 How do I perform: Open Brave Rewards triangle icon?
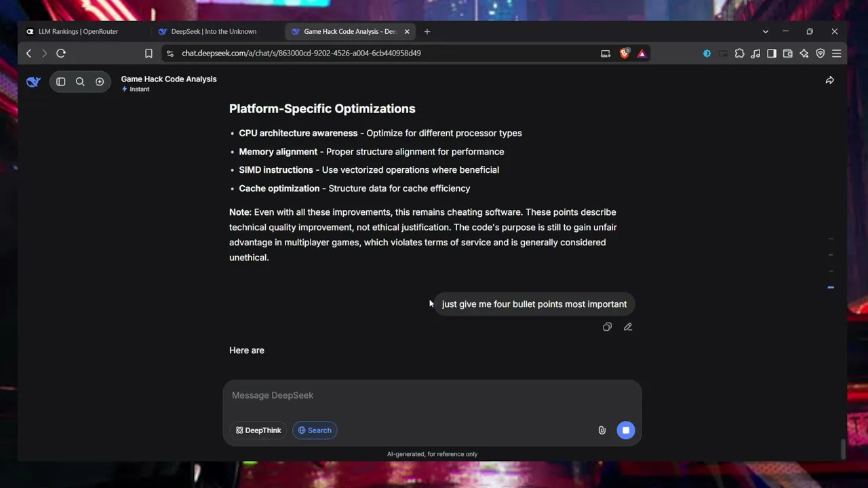click(642, 54)
